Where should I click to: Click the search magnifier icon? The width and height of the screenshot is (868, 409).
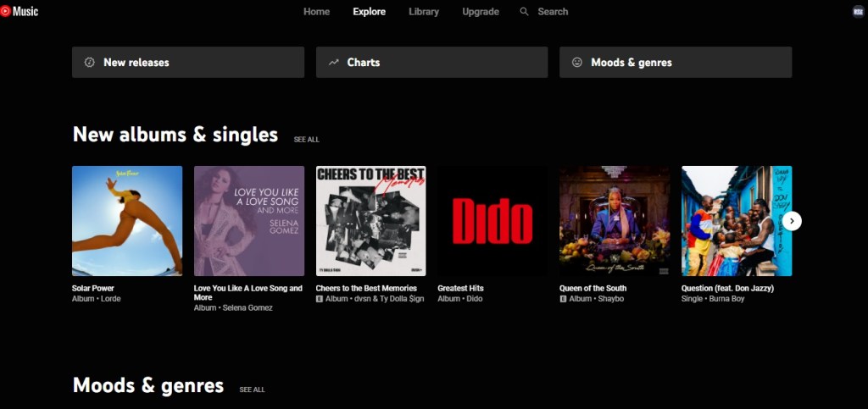tap(524, 12)
